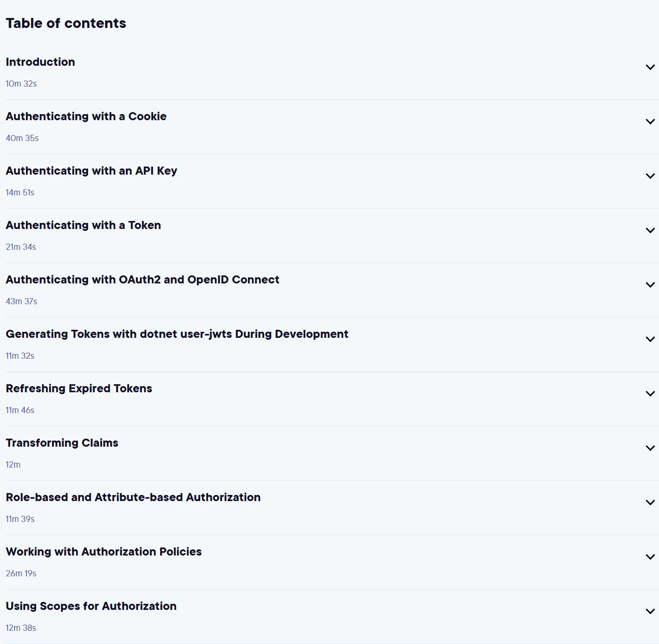Open Authenticating with an API Key title
This screenshot has height=644, width=659.
click(91, 171)
